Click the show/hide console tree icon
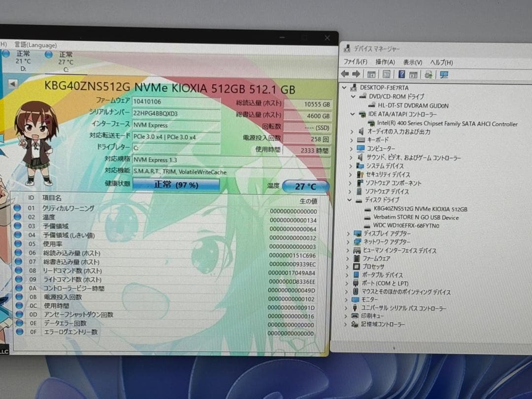 pos(371,74)
